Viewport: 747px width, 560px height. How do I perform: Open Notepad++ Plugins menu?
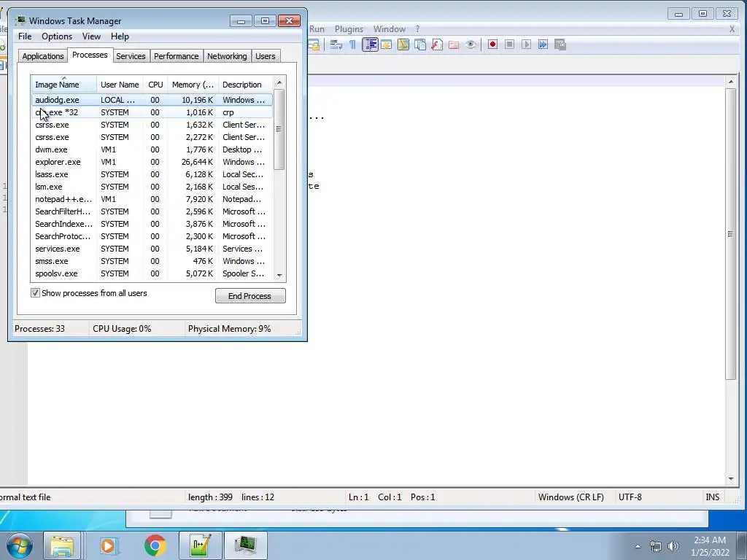click(x=349, y=29)
